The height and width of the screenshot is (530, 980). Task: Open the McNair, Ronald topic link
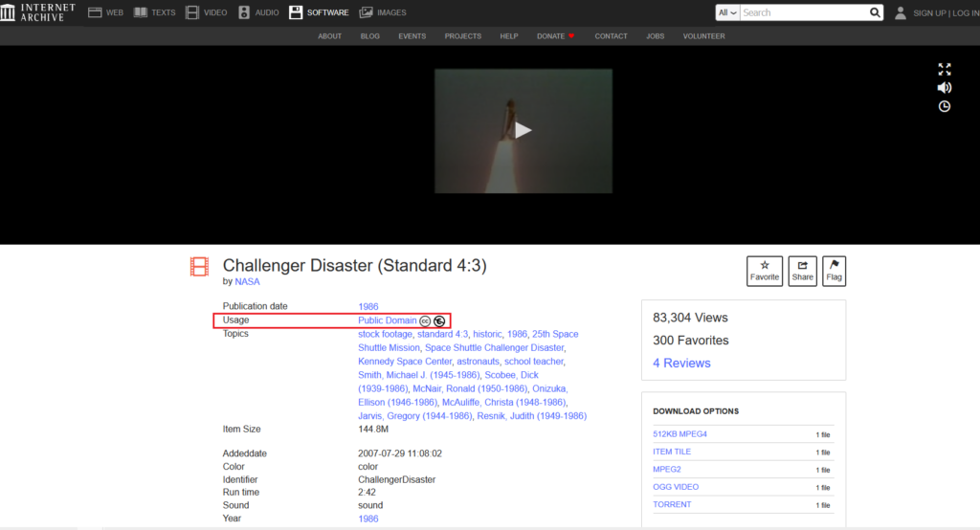pyautogui.click(x=470, y=388)
